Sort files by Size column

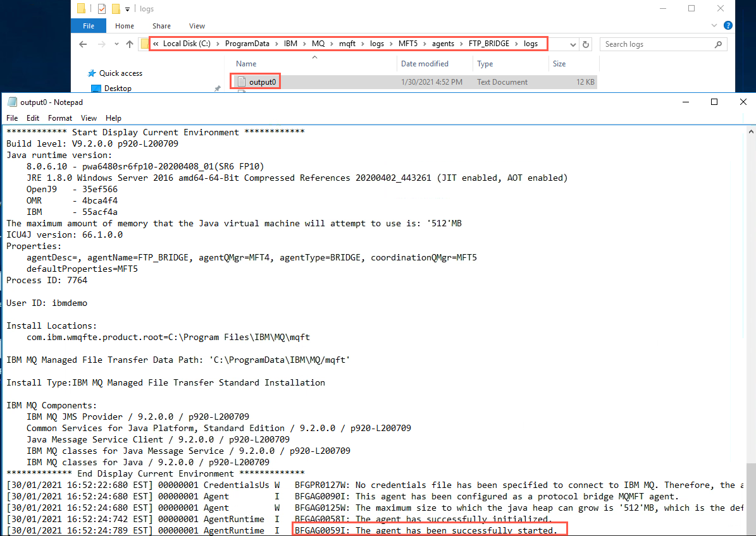point(559,64)
